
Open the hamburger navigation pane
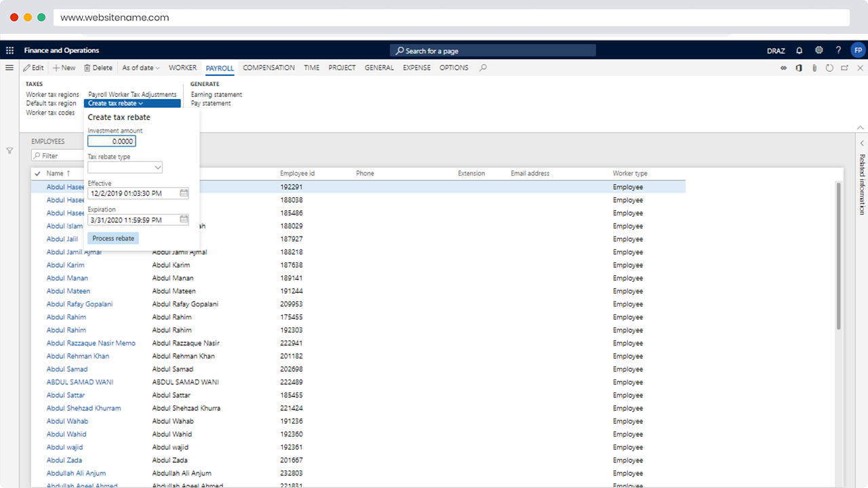click(x=9, y=68)
